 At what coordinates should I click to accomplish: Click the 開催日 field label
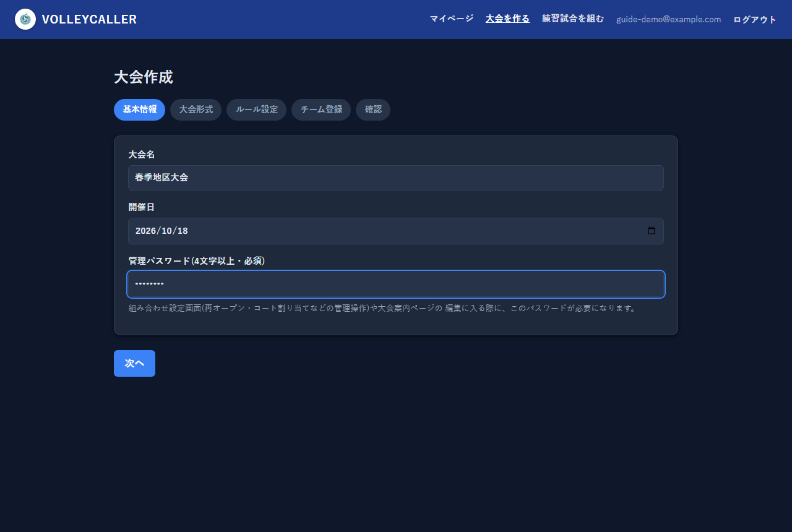click(x=142, y=207)
